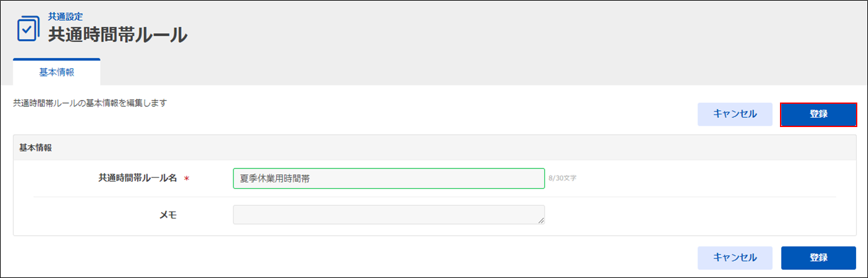This screenshot has width=868, height=278.
Task: Focus the 共通時間帯ルール名 input field
Action: 389,179
